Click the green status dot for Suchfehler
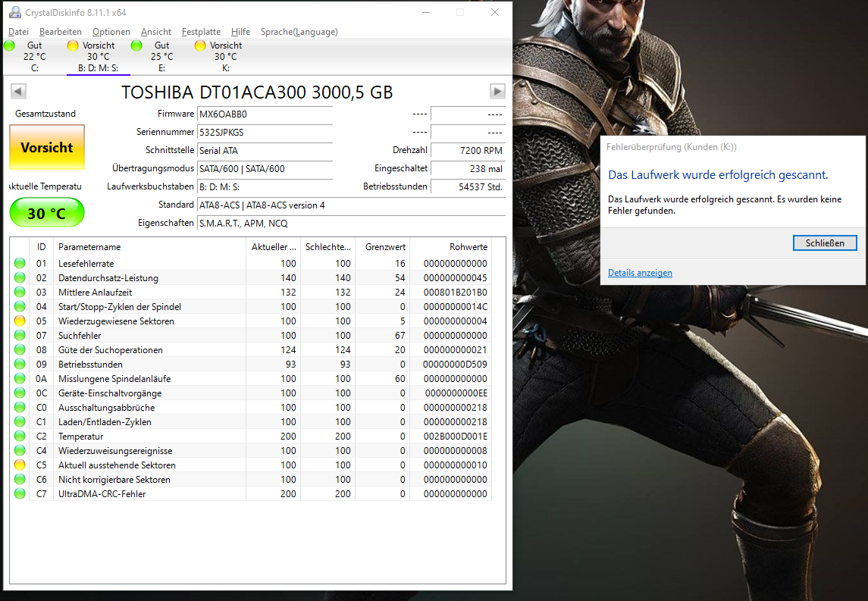868x601 pixels. tap(20, 336)
